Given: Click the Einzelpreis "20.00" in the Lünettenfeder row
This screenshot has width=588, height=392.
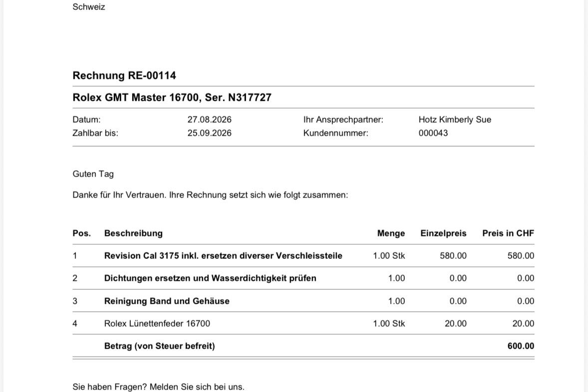Looking at the screenshot, I should pyautogui.click(x=456, y=323).
